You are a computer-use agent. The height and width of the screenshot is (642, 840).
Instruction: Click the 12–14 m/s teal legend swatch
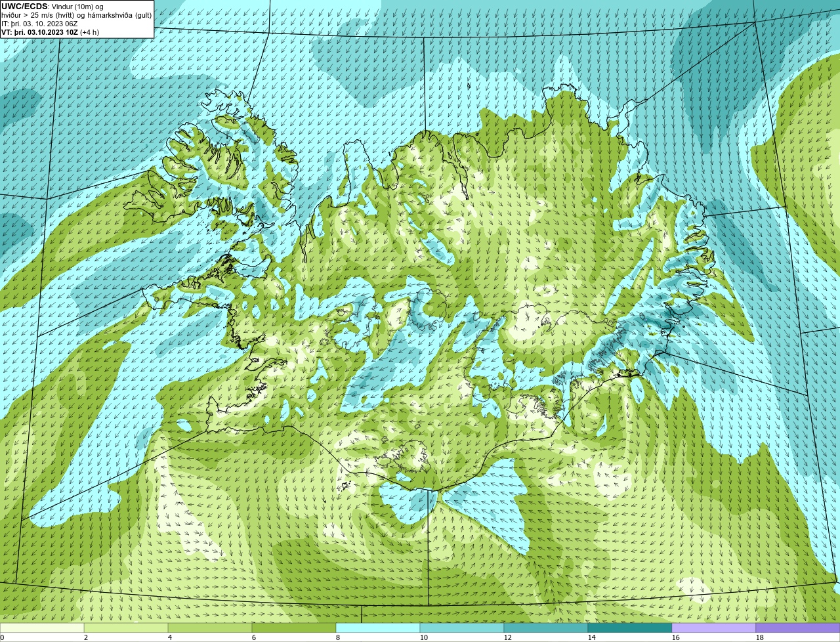click(x=546, y=628)
